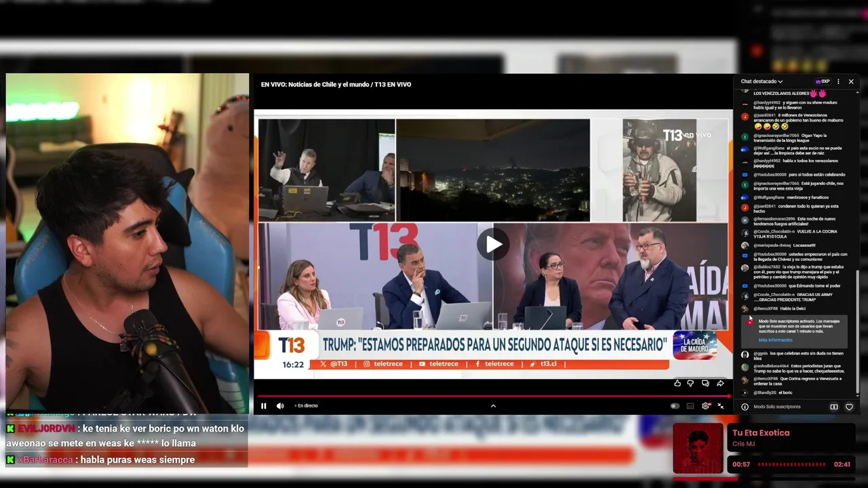Image resolution: width=868 pixels, height=488 pixels.
Task: Share the video using arrow icon
Action: coord(720,384)
